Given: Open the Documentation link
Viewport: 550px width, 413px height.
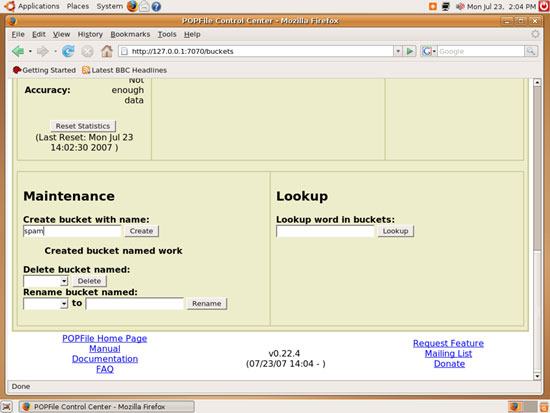Looking at the screenshot, I should click(x=105, y=359).
